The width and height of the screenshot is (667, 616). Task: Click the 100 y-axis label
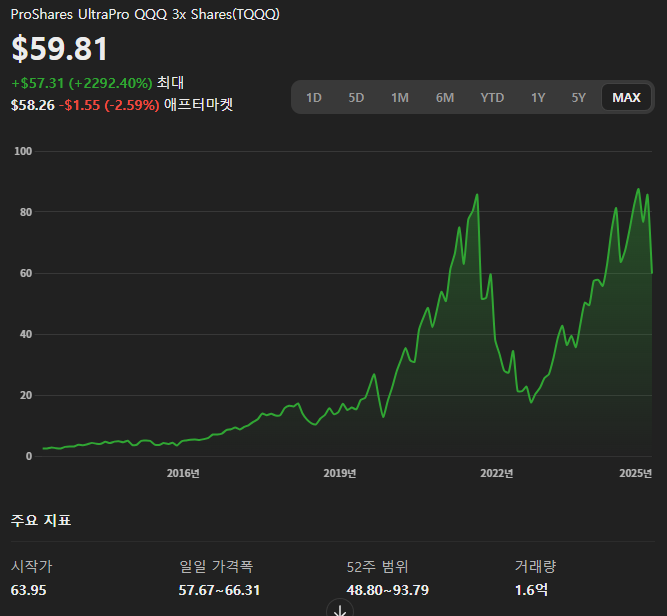(x=23, y=151)
